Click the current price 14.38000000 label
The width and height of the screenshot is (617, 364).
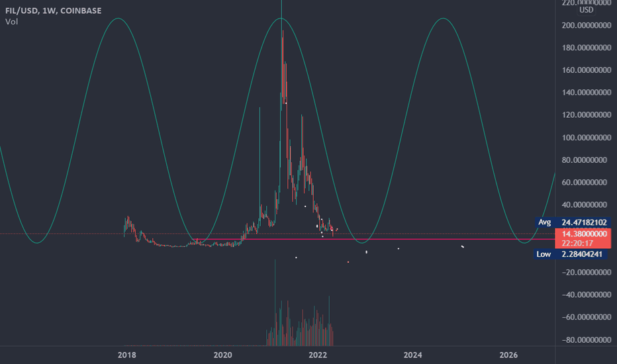(585, 234)
